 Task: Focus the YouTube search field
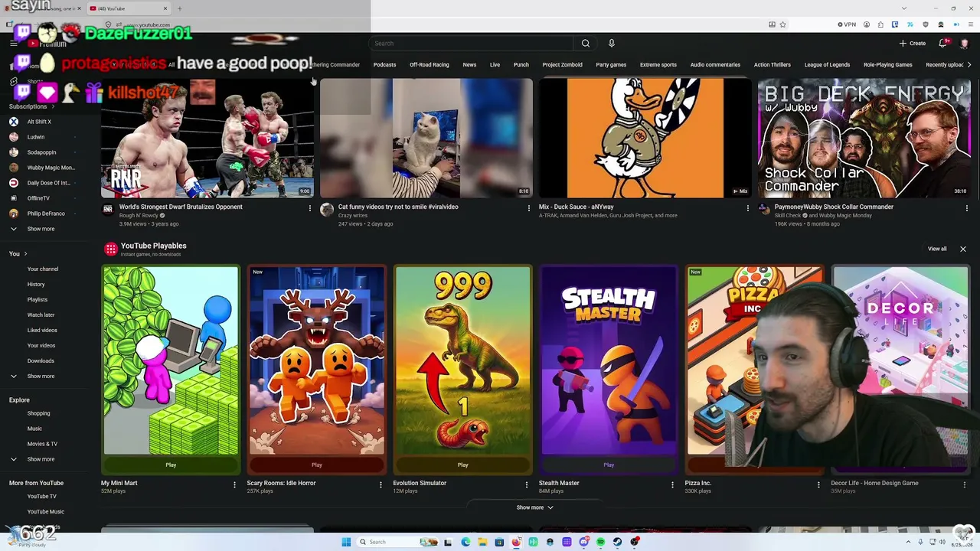[x=472, y=44]
